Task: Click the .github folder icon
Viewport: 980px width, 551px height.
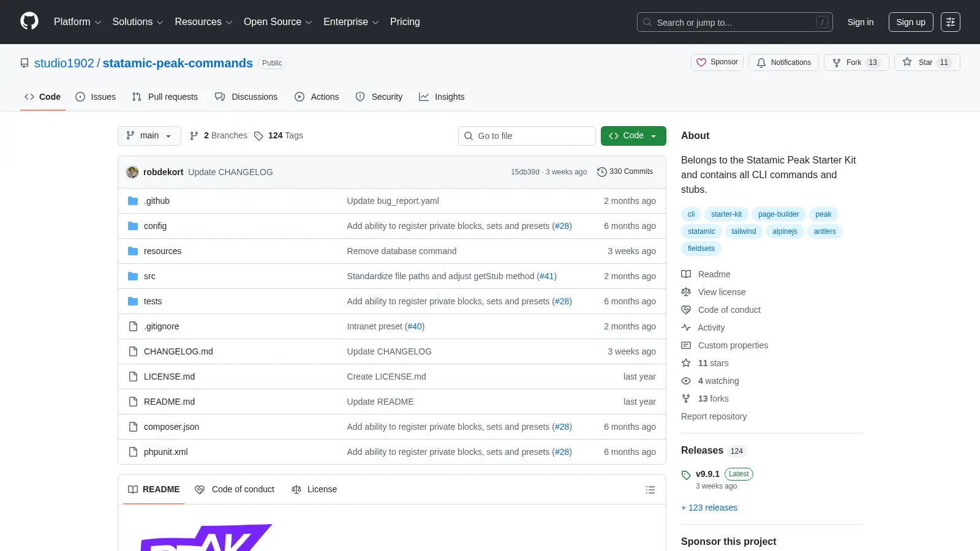Action: point(133,201)
